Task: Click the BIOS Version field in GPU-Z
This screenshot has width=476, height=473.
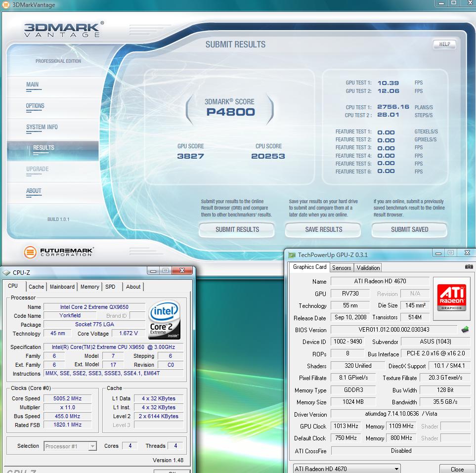Action: pos(394,329)
